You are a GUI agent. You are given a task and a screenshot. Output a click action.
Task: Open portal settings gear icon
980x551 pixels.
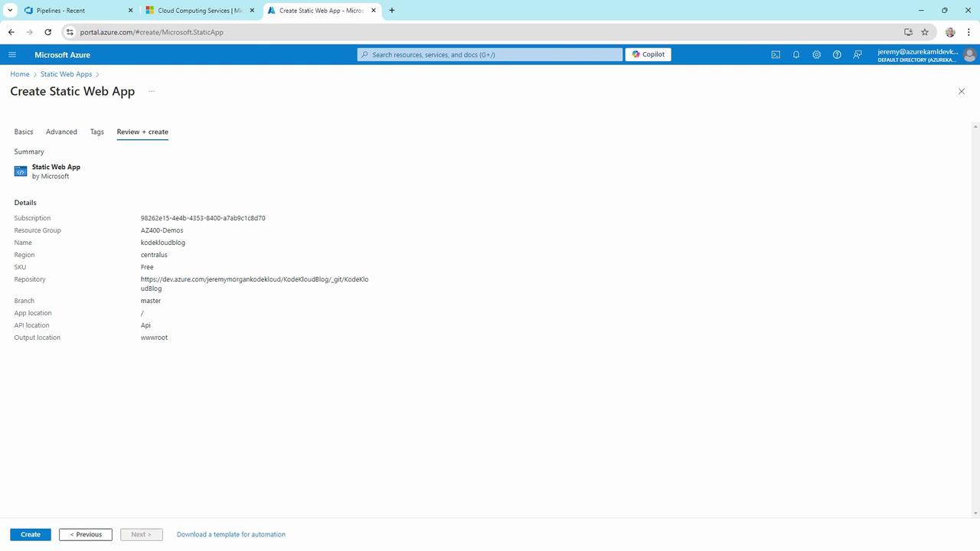point(817,54)
